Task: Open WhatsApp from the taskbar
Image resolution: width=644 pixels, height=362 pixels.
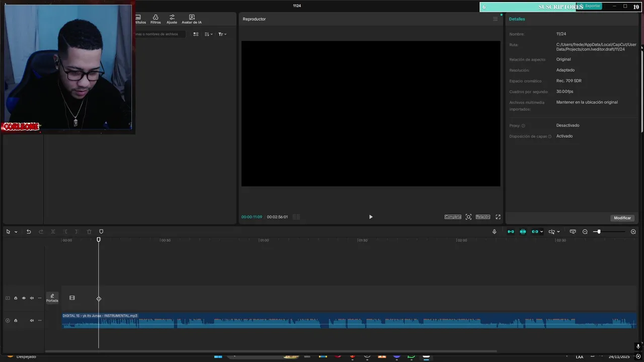Action: 412,356
